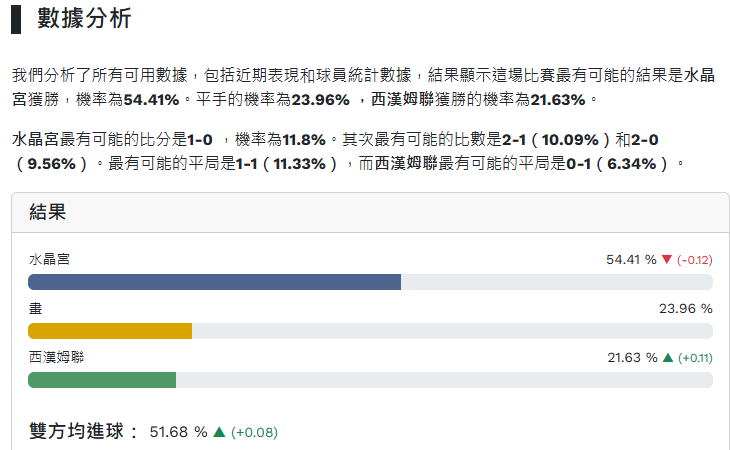Click the black bar beside 數據分析 heading
Image resolution: width=730 pixels, height=450 pixels.
pyautogui.click(x=16, y=19)
